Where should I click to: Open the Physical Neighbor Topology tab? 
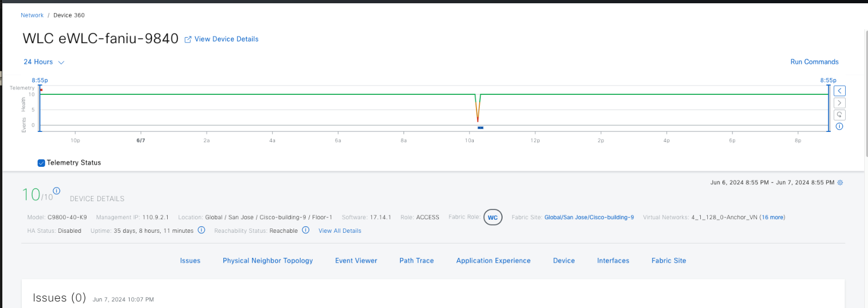(268, 261)
